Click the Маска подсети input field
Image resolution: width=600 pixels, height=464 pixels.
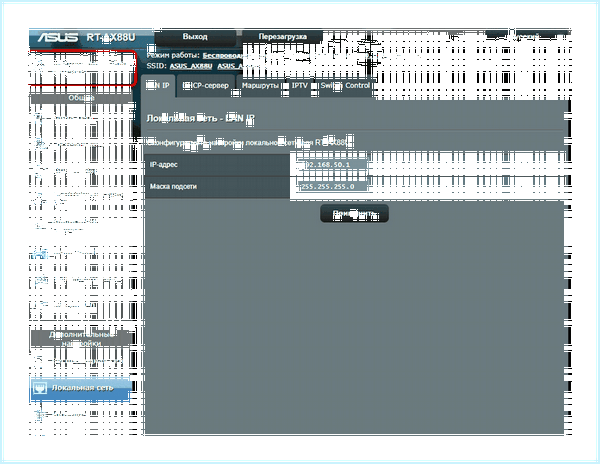click(x=332, y=187)
